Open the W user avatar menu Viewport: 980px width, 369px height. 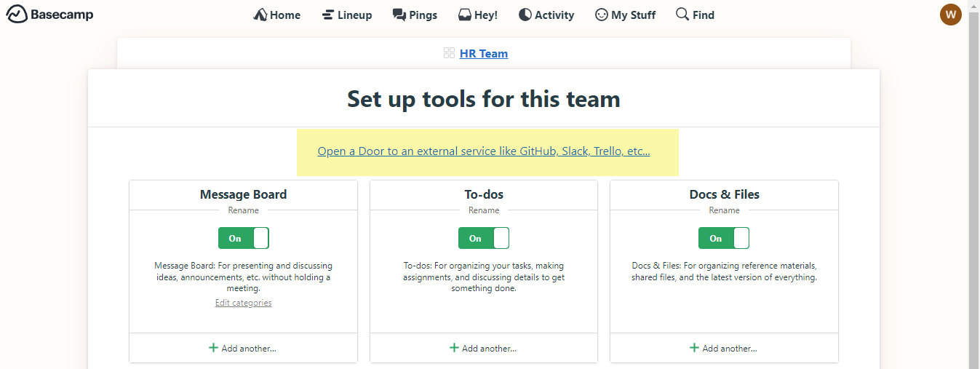click(x=951, y=15)
